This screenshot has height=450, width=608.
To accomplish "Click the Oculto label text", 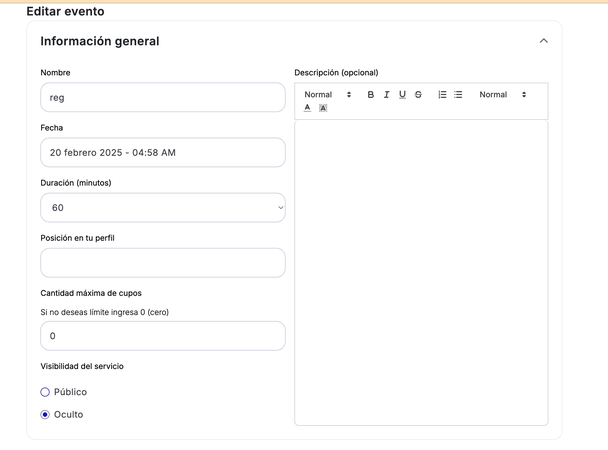I will coord(68,415).
